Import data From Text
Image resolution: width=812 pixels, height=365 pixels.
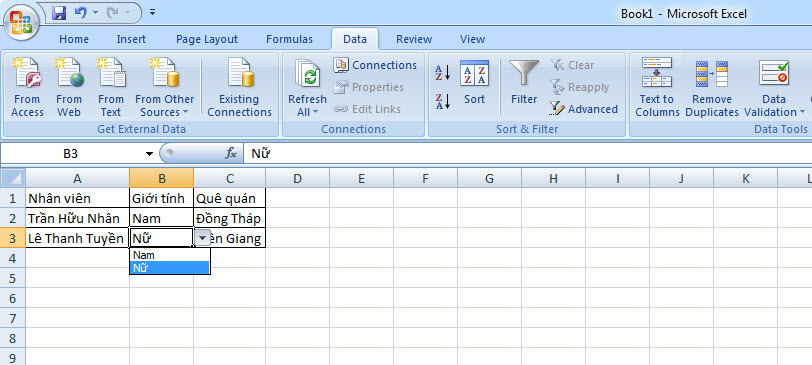tap(111, 87)
